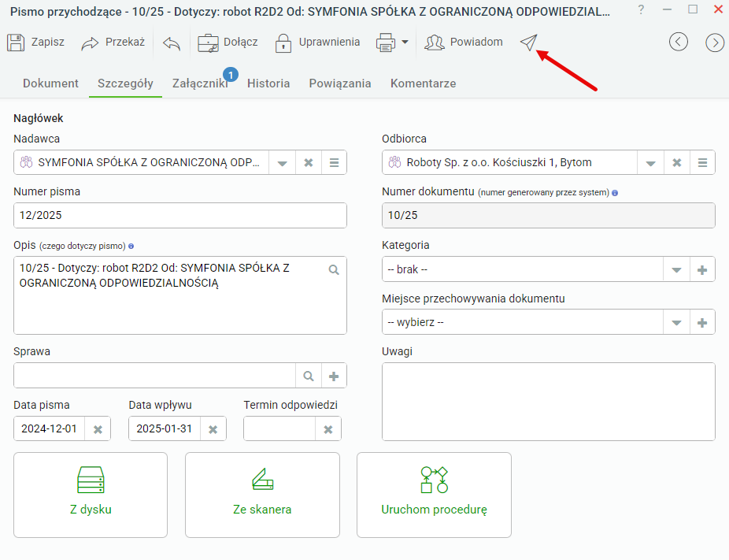Viewport: 729px width, 560px height.
Task: Click the info icon beside the Opis label
Action: [131, 246]
